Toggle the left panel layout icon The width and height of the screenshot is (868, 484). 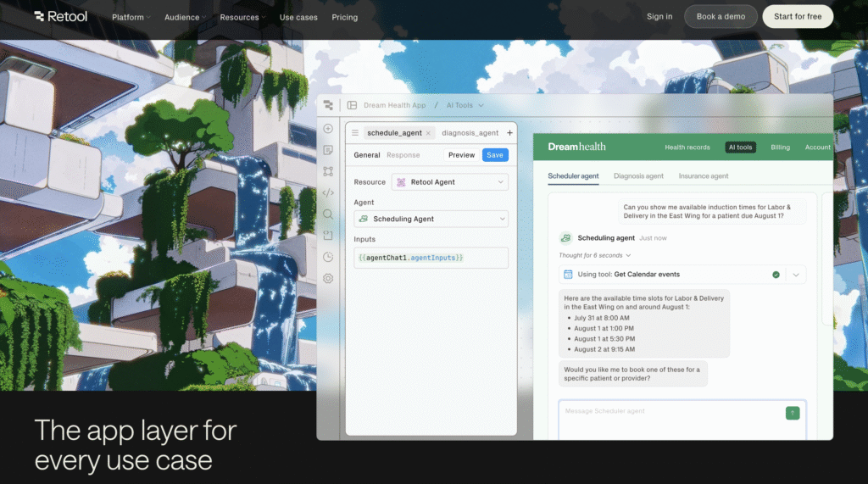[x=352, y=105]
